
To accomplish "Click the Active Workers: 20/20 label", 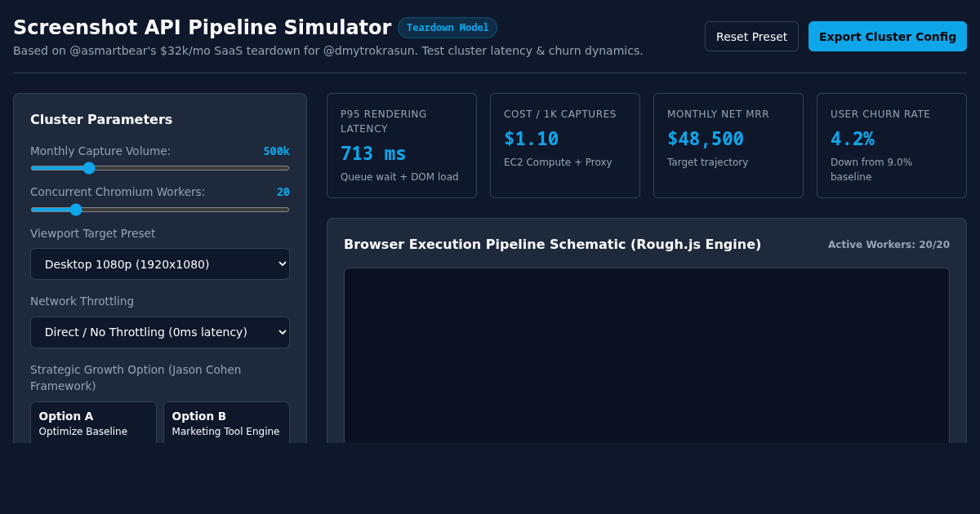I will [889, 245].
